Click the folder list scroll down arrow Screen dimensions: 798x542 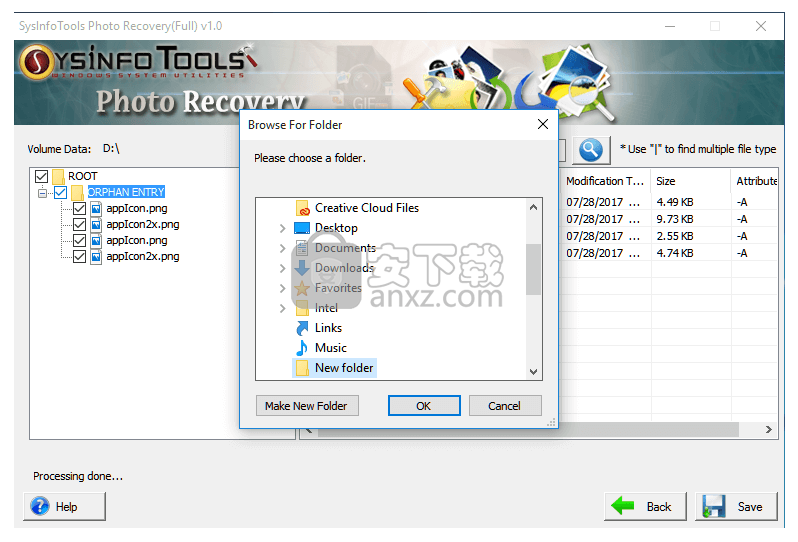(x=533, y=372)
